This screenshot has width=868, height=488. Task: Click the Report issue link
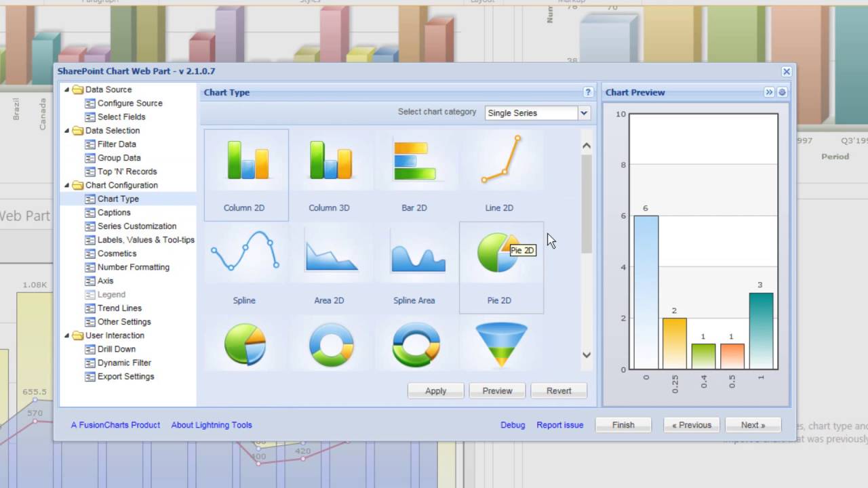[x=560, y=425]
